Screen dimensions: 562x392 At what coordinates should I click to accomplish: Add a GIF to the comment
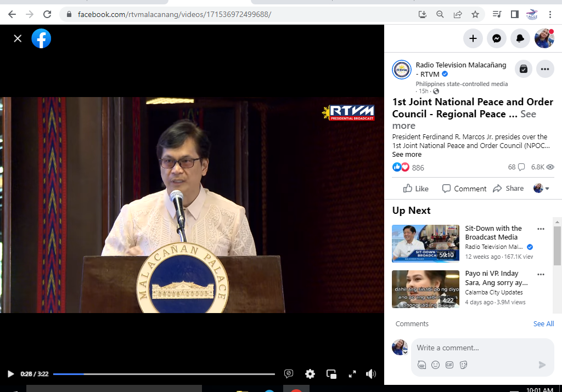pos(449,365)
